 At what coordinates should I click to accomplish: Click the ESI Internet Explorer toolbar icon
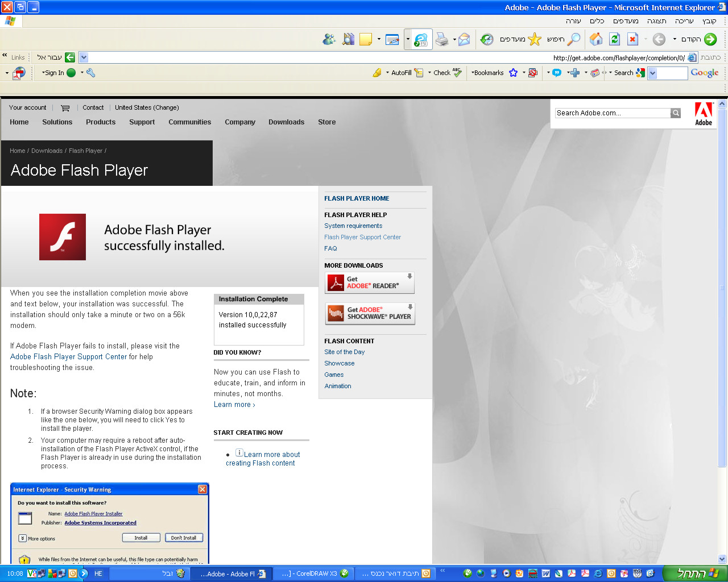421,39
